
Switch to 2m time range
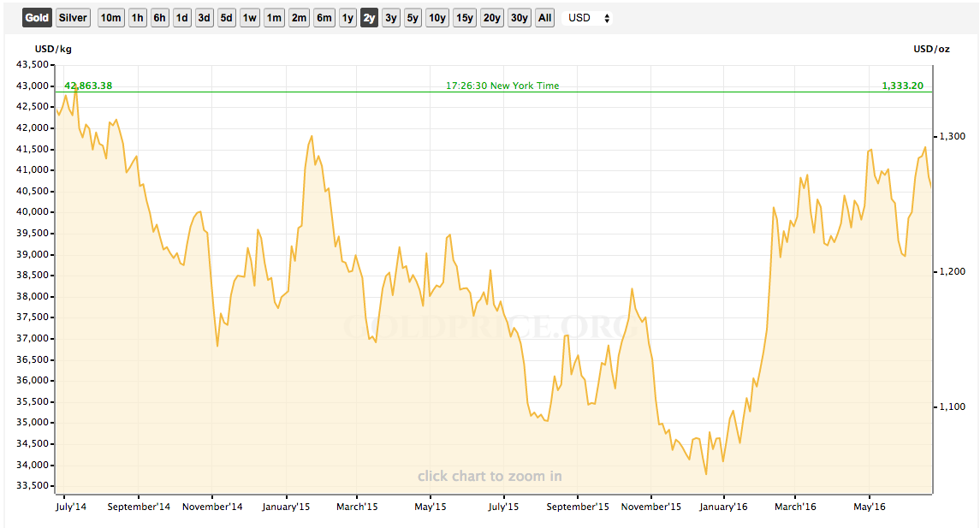(299, 17)
